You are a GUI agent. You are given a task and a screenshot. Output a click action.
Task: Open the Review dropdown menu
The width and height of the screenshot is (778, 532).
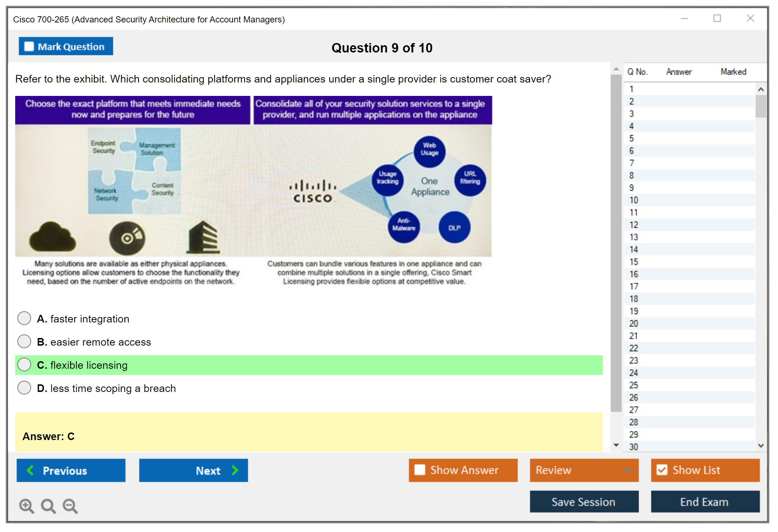628,470
